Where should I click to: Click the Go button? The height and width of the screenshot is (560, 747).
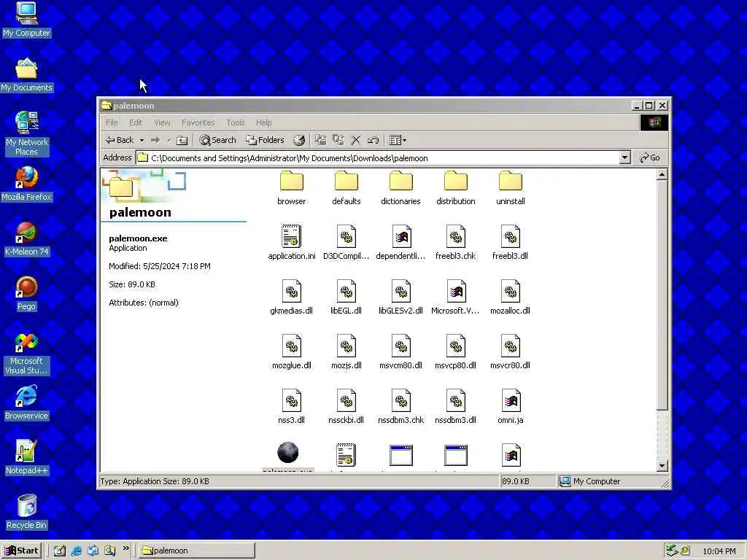(650, 157)
